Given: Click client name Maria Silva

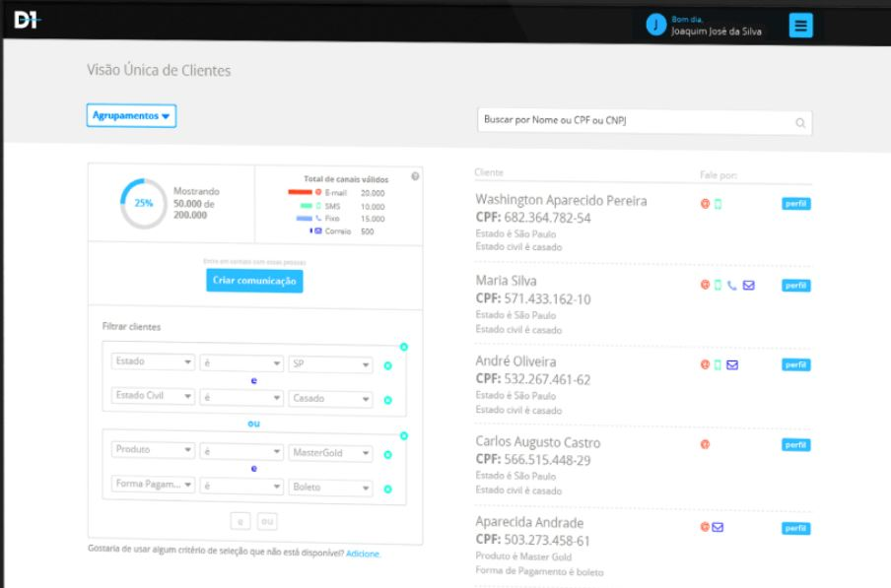Looking at the screenshot, I should (x=506, y=281).
